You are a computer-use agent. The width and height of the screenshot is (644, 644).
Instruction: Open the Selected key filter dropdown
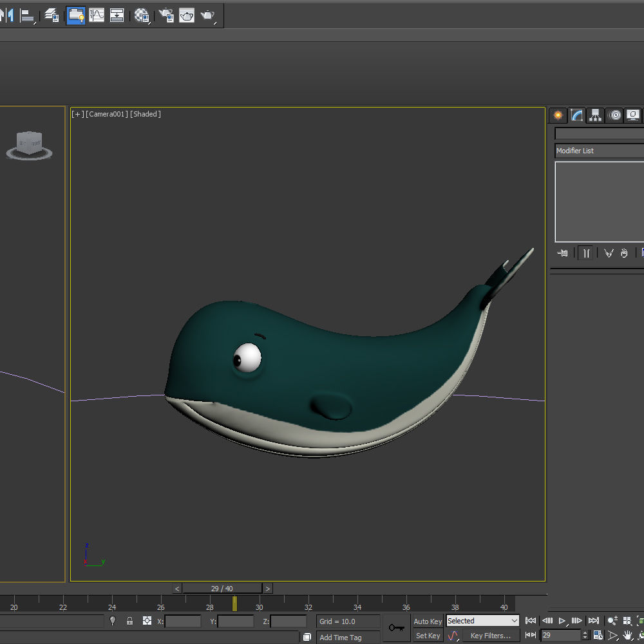point(482,621)
